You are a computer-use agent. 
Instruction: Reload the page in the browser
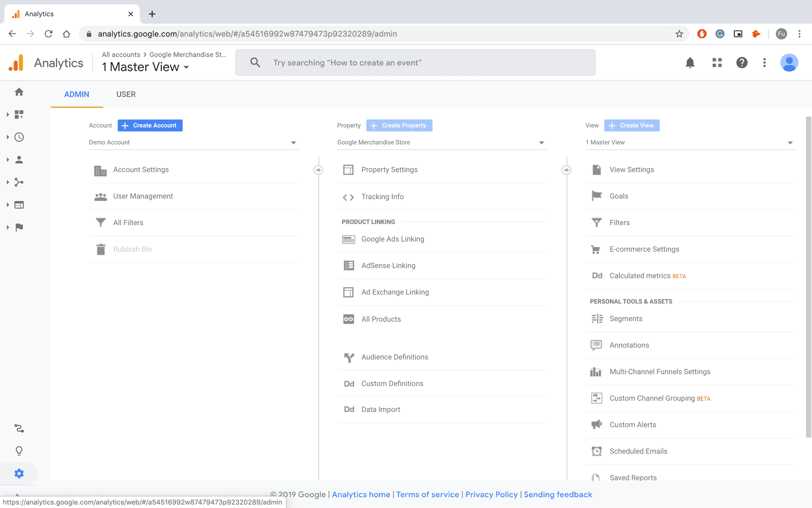tap(48, 34)
